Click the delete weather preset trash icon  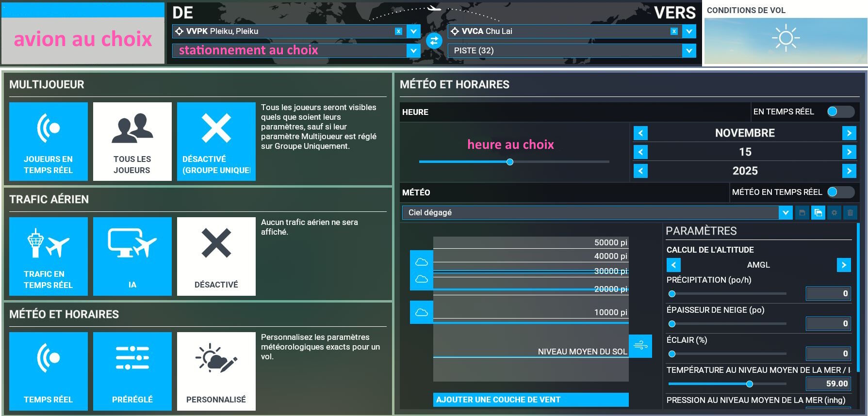pos(850,212)
